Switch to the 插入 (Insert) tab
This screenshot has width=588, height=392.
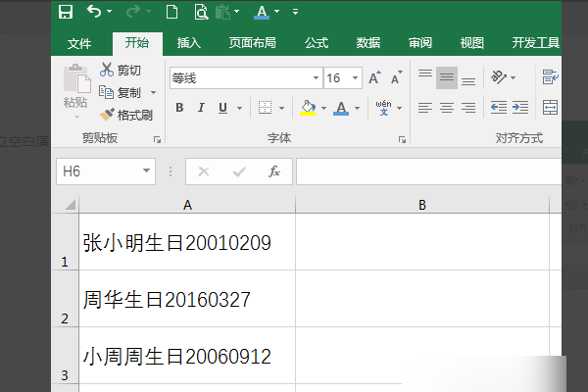pyautogui.click(x=188, y=43)
